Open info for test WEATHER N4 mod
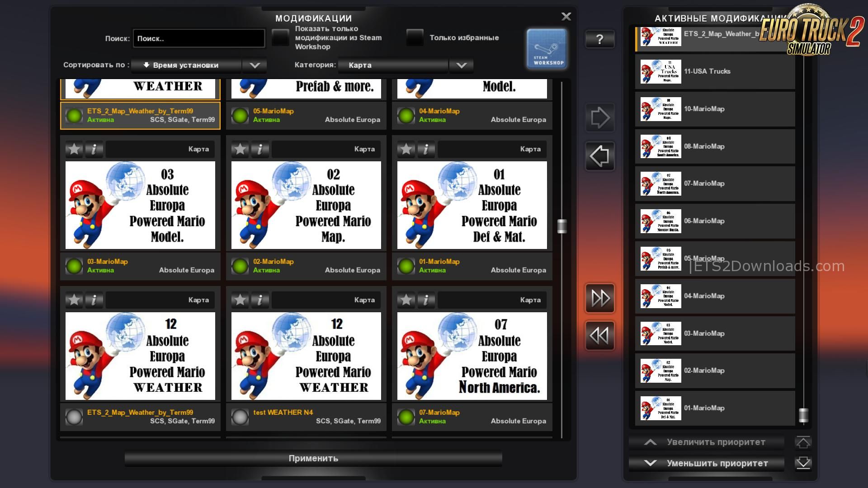 pyautogui.click(x=260, y=300)
